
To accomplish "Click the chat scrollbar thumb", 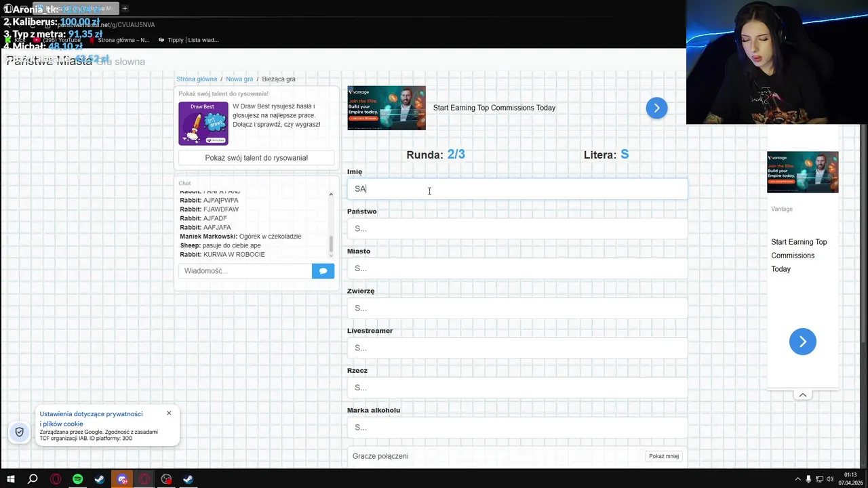I will coord(331,245).
